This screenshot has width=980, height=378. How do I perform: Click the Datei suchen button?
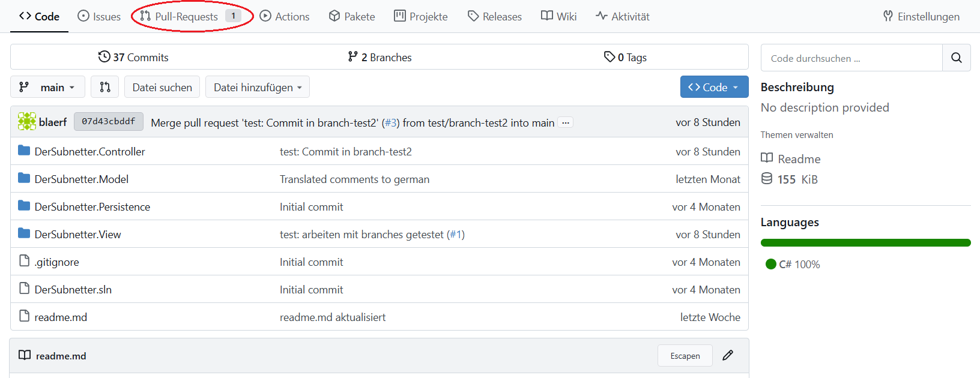[162, 87]
